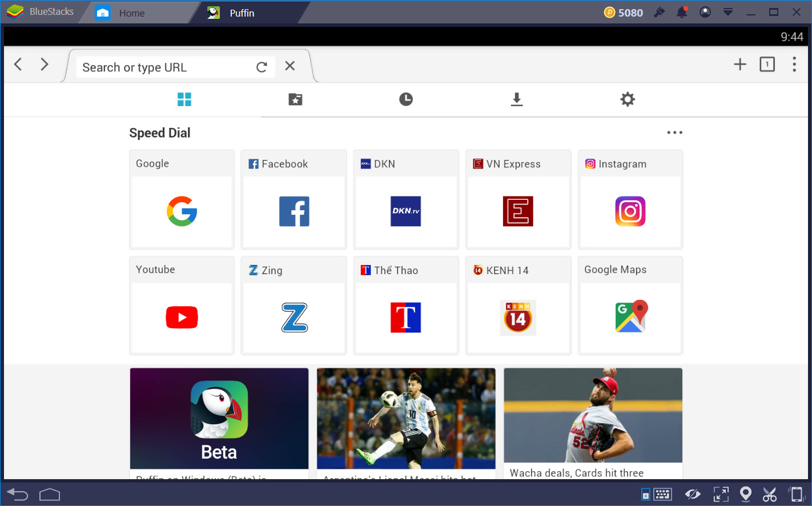The image size is (812, 506).
Task: Open the Instagram speed dial tile
Action: click(630, 199)
